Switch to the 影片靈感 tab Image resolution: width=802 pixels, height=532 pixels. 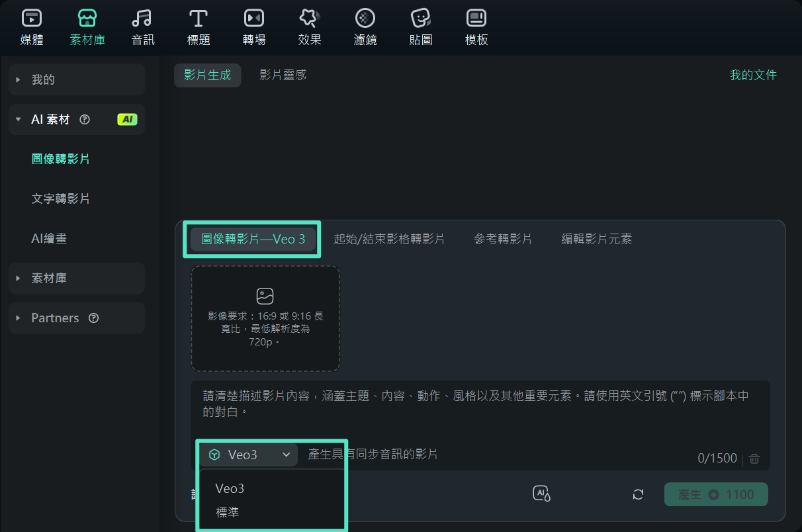tap(283, 75)
